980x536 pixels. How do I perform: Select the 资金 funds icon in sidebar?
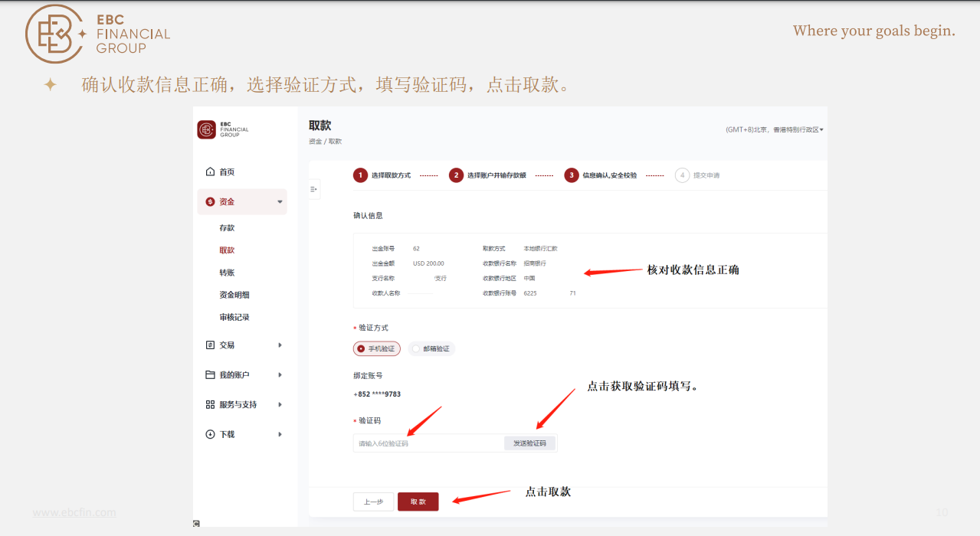click(210, 201)
